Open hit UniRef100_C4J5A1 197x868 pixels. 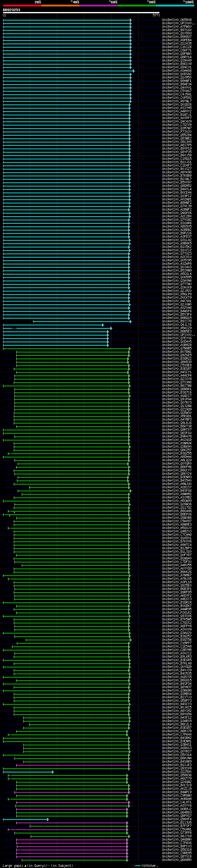(x=177, y=94)
